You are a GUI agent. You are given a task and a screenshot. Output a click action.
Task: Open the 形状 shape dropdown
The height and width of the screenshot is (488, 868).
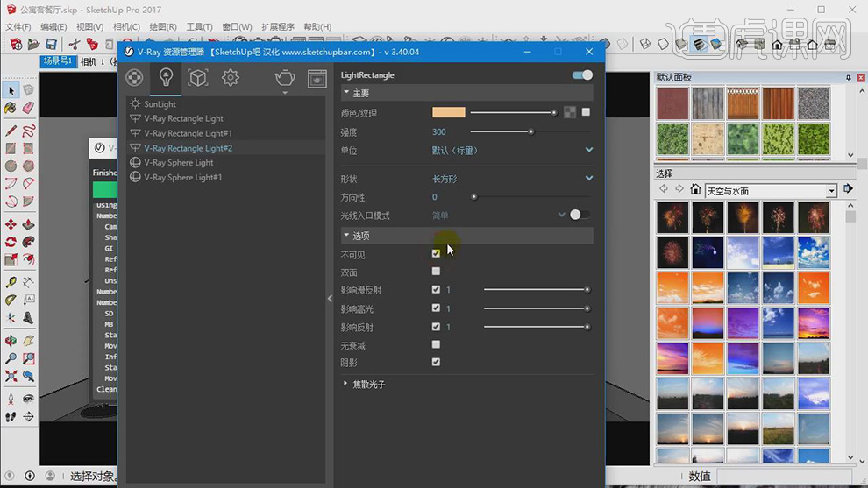tap(512, 179)
